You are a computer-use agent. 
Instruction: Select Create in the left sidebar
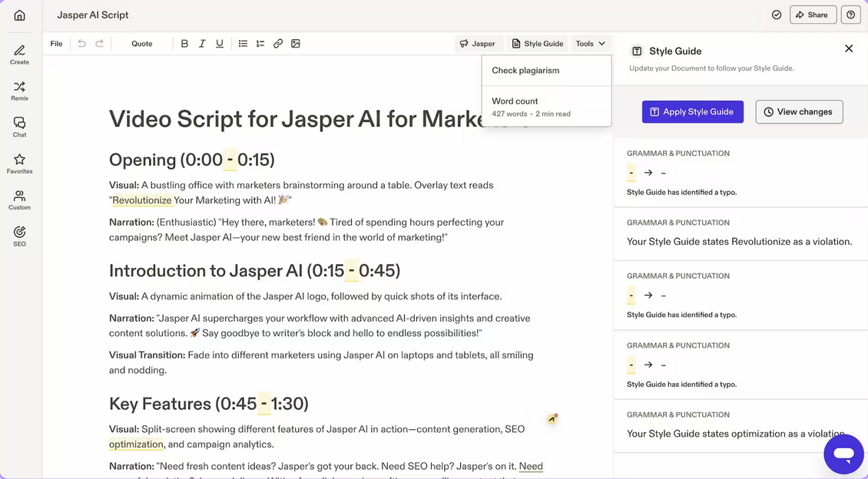(19, 52)
